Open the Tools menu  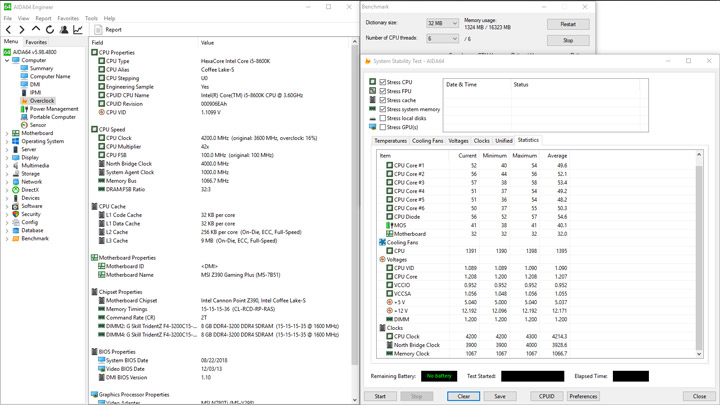(x=91, y=18)
